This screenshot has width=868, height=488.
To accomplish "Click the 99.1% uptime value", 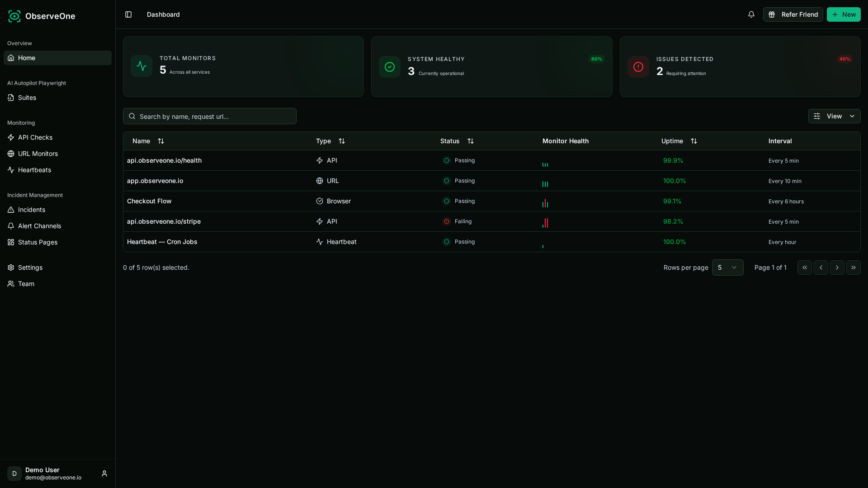I will (x=672, y=201).
